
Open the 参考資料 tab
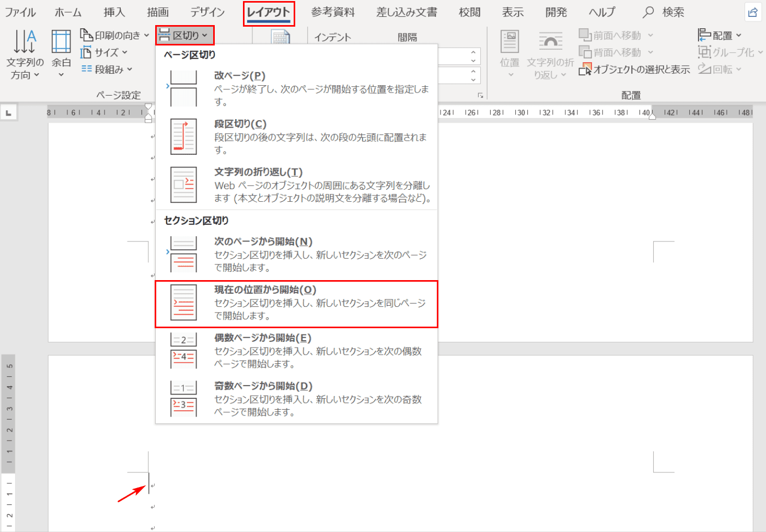[x=333, y=12]
